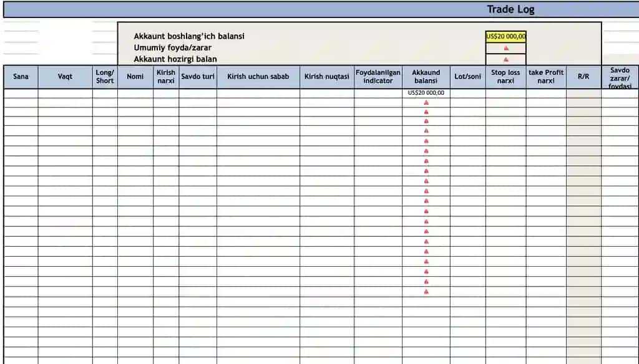Select the Long/Short column header

[x=105, y=77]
